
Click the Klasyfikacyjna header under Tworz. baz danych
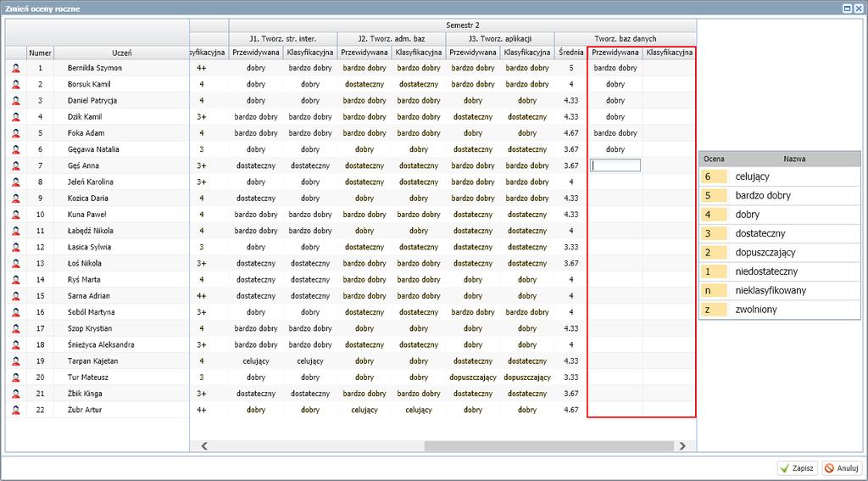(x=670, y=53)
